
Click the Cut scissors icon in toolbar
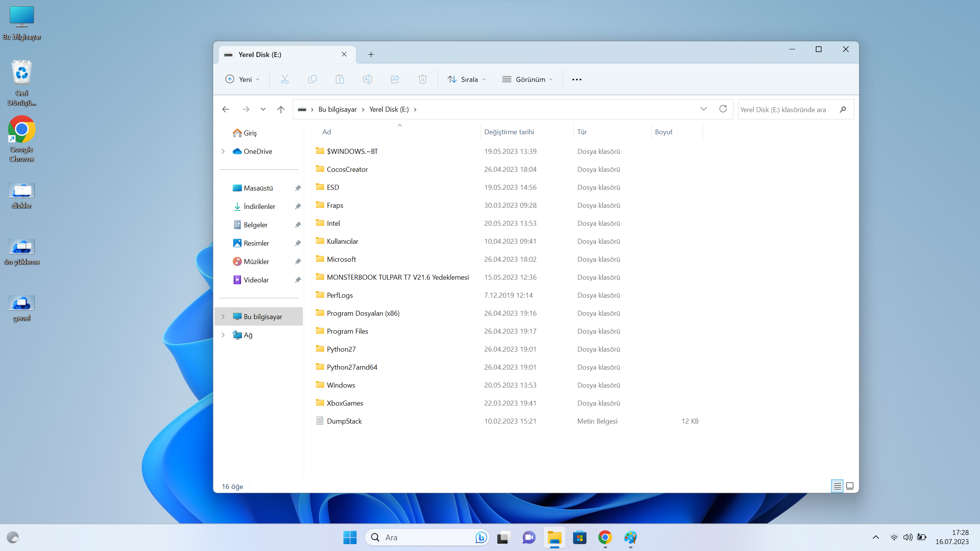click(x=284, y=79)
